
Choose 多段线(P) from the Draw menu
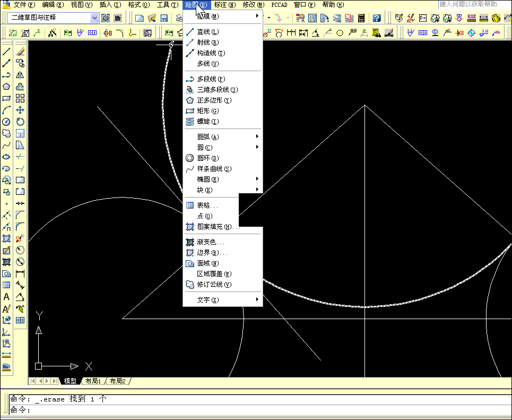pyautogui.click(x=223, y=79)
